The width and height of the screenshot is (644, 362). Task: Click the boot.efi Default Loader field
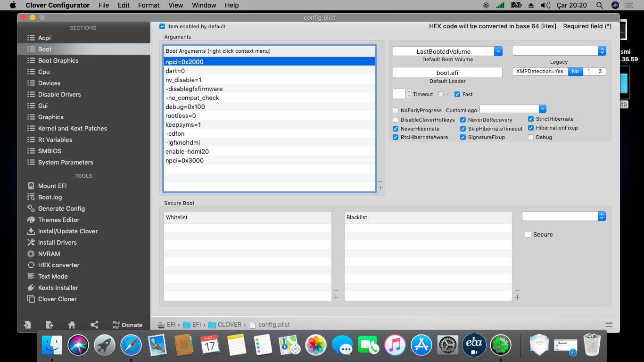pos(447,73)
